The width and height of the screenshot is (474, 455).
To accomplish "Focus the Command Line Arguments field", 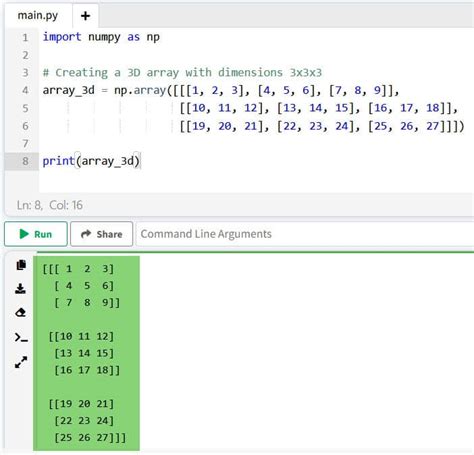I will pyautogui.click(x=305, y=234).
